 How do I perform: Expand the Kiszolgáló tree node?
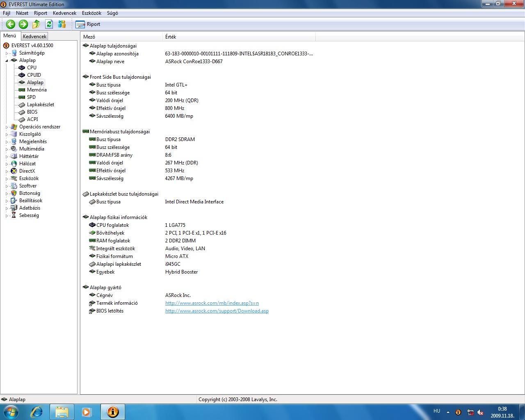point(7,134)
